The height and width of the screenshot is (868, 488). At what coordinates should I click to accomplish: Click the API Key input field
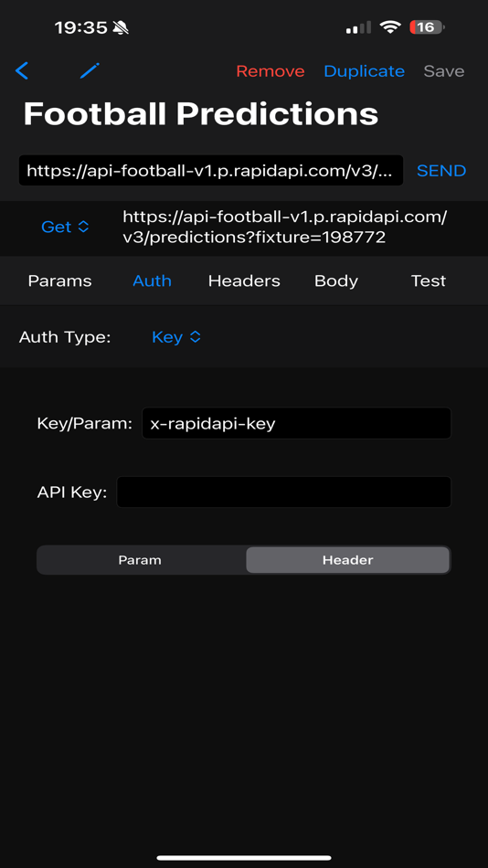pyautogui.click(x=283, y=492)
